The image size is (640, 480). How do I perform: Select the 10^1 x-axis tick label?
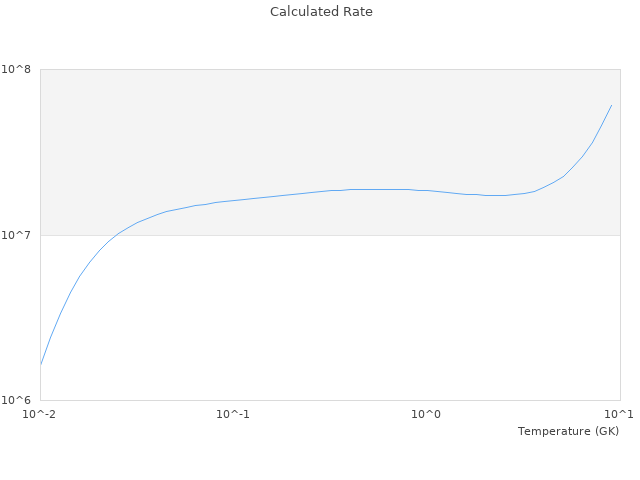pos(619,414)
